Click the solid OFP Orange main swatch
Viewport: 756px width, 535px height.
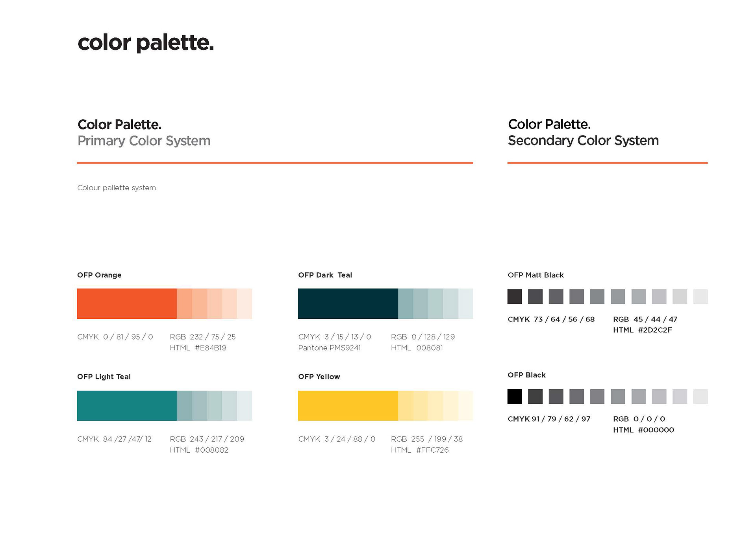127,303
